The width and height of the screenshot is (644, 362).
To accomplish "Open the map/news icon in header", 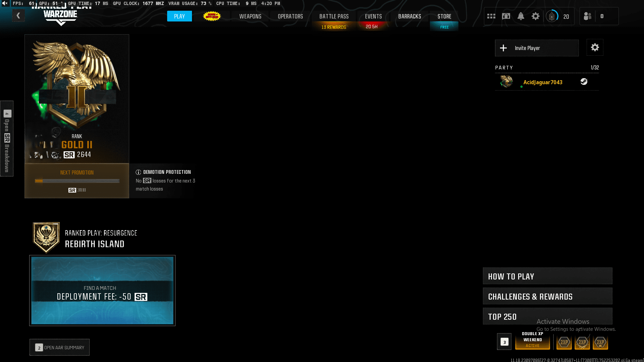I will [x=506, y=16].
